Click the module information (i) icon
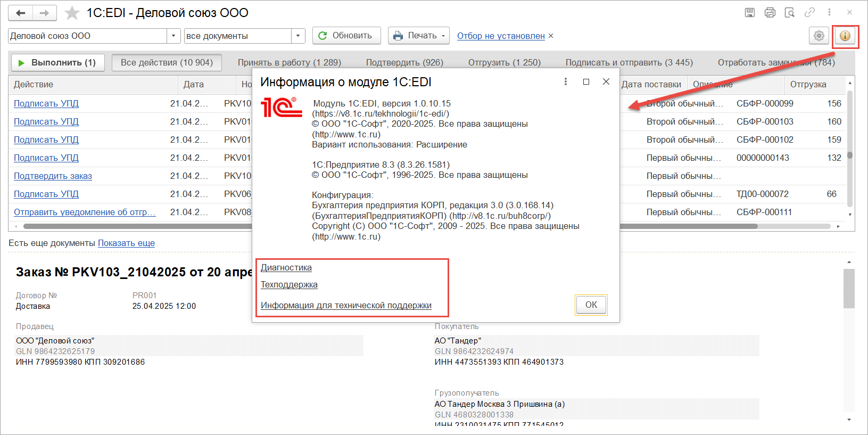Screen dimensions: 868x435 click(x=845, y=36)
